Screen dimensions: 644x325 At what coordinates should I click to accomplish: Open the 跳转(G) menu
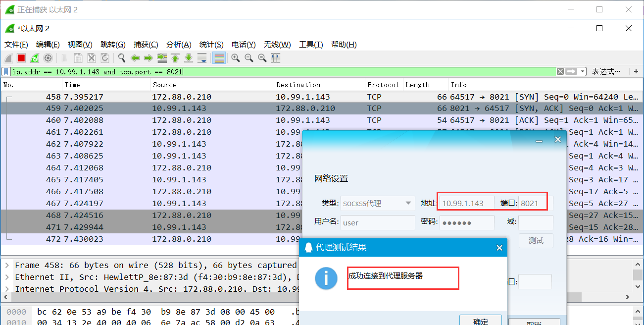113,45
